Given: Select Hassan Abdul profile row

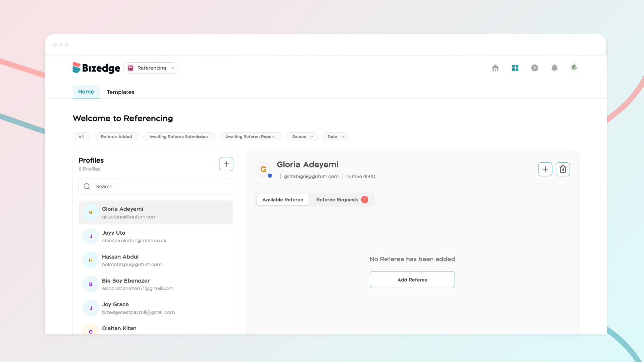Looking at the screenshot, I should pyautogui.click(x=156, y=260).
